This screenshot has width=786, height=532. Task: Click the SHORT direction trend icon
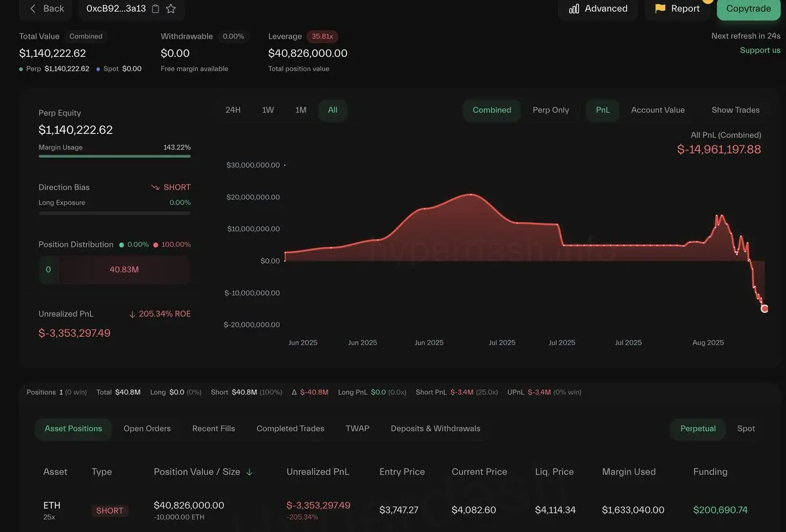coord(155,187)
